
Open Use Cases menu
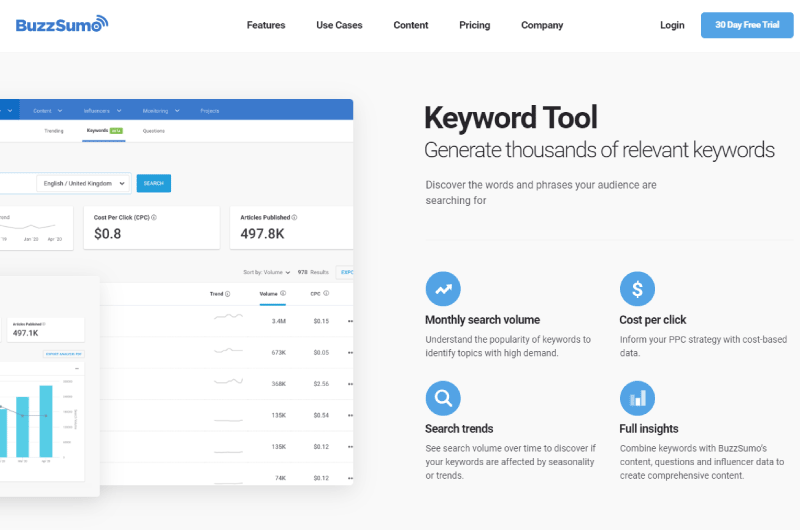click(339, 25)
